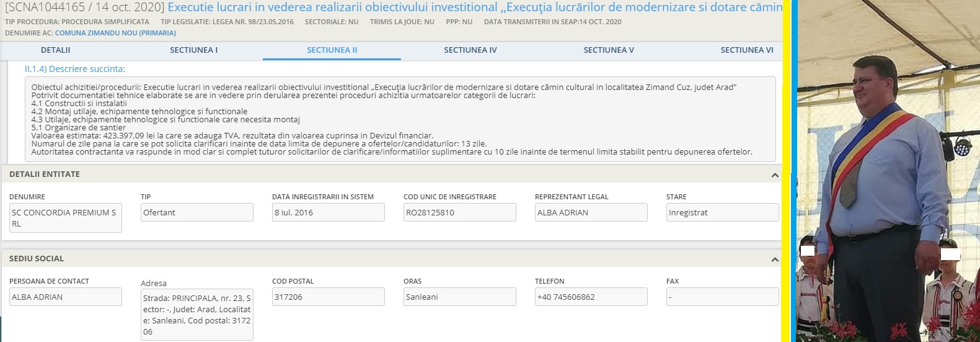Click the Stare field showing Inregistrat
This screenshot has height=342, width=980.
(722, 212)
